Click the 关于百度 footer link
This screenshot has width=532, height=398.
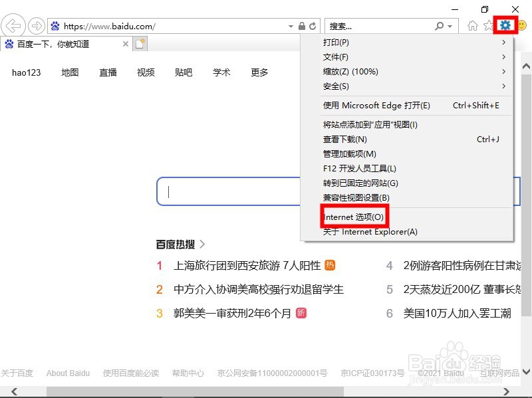pyautogui.click(x=17, y=373)
